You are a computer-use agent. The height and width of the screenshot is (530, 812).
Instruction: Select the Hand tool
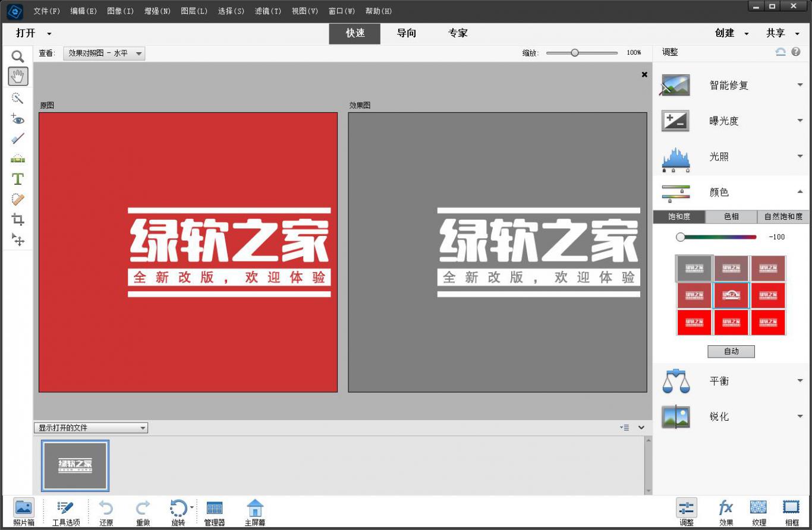[x=18, y=76]
